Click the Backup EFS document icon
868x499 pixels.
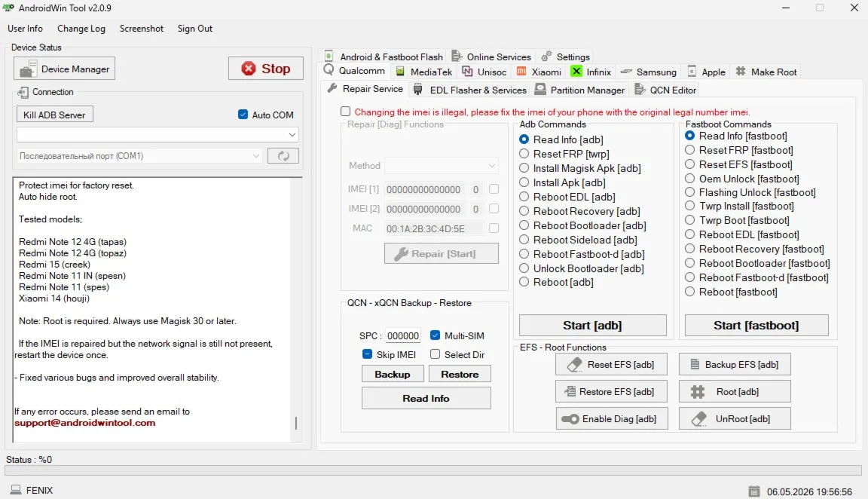click(x=695, y=364)
